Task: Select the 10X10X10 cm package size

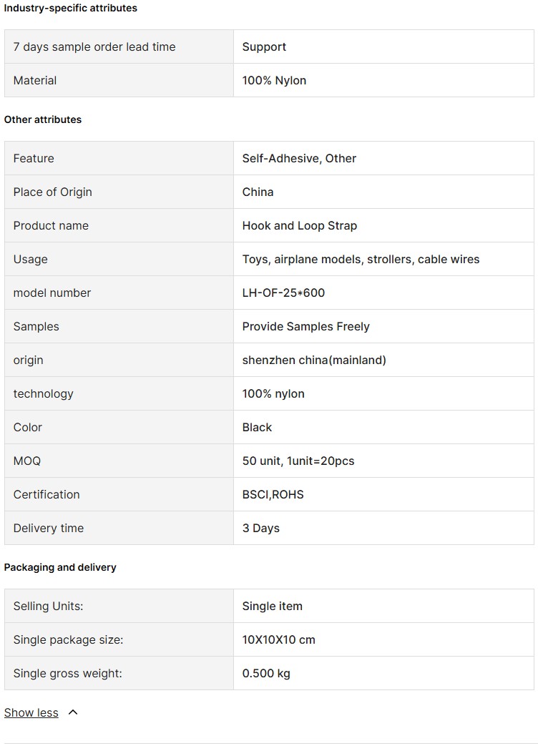Action: pyautogui.click(x=278, y=640)
